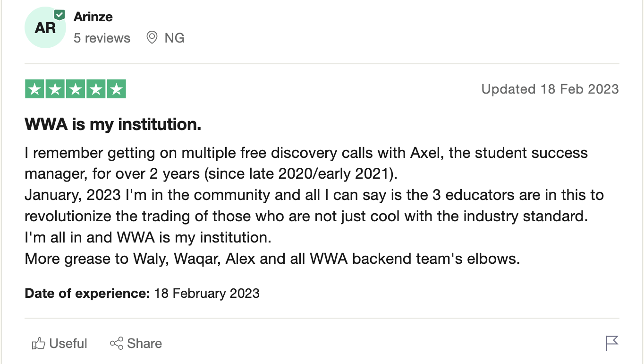This screenshot has width=644, height=364.
Task: Click the Share network icon
Action: click(116, 344)
